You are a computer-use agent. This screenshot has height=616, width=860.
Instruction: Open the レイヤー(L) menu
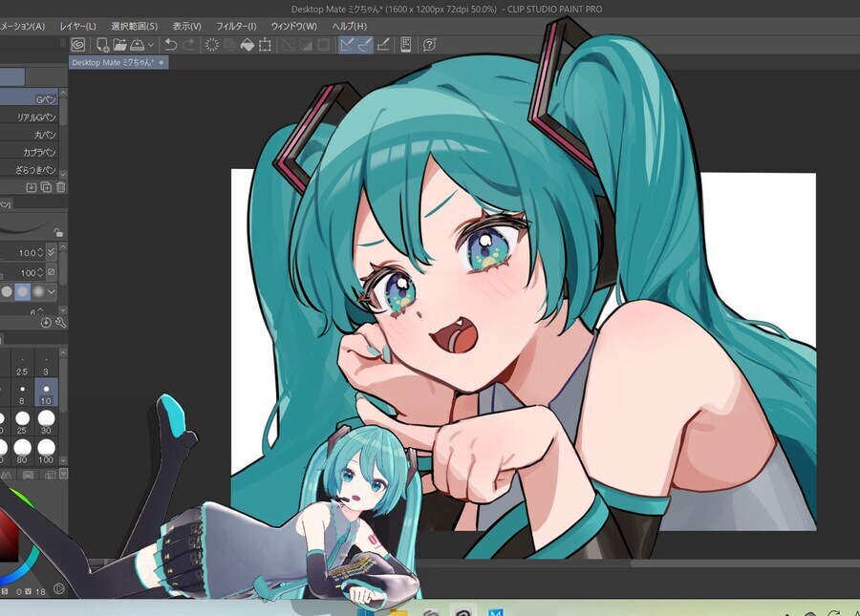tap(78, 26)
